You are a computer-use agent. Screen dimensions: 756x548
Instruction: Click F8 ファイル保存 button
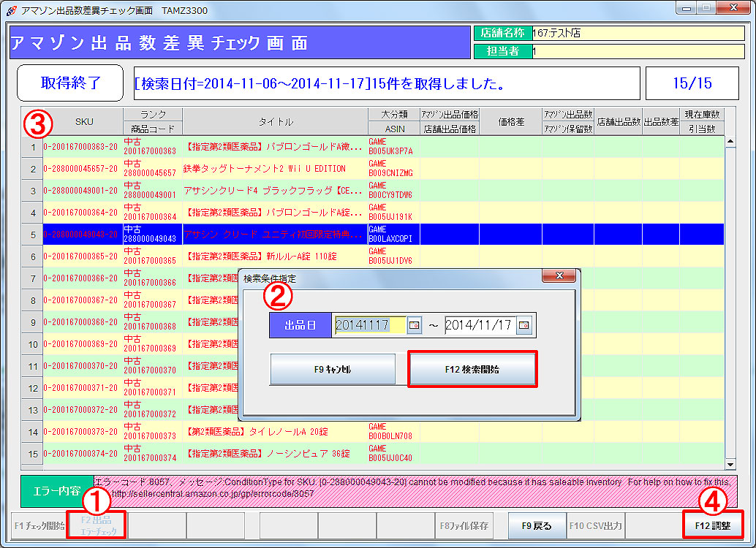(464, 525)
